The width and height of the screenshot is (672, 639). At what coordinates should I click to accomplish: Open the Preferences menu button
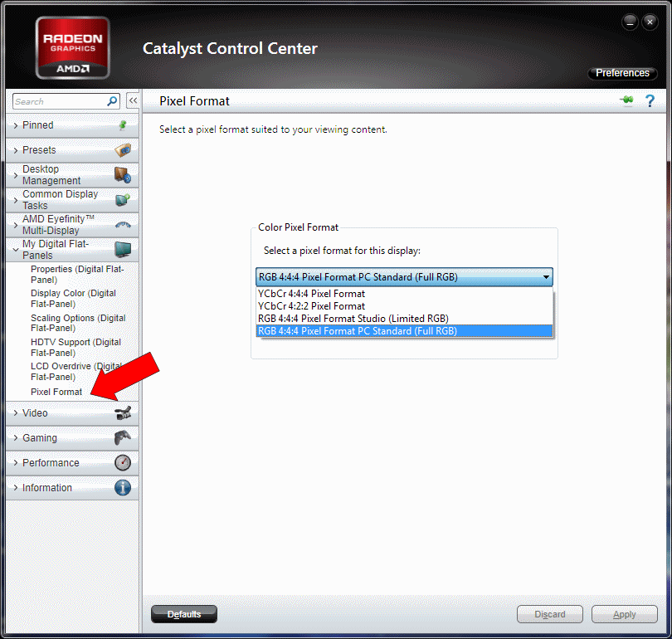coord(622,73)
